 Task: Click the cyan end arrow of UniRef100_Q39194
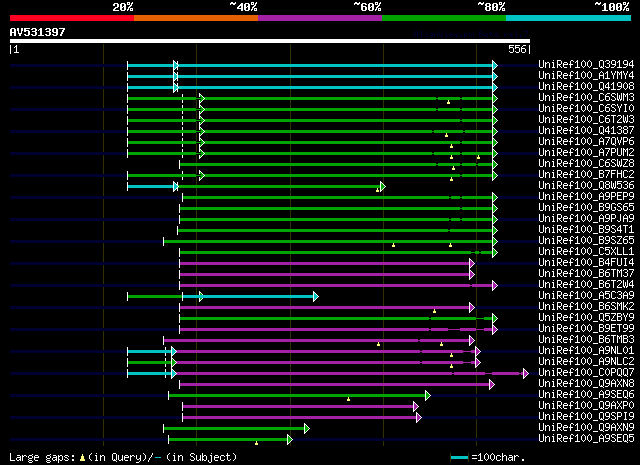coord(495,65)
